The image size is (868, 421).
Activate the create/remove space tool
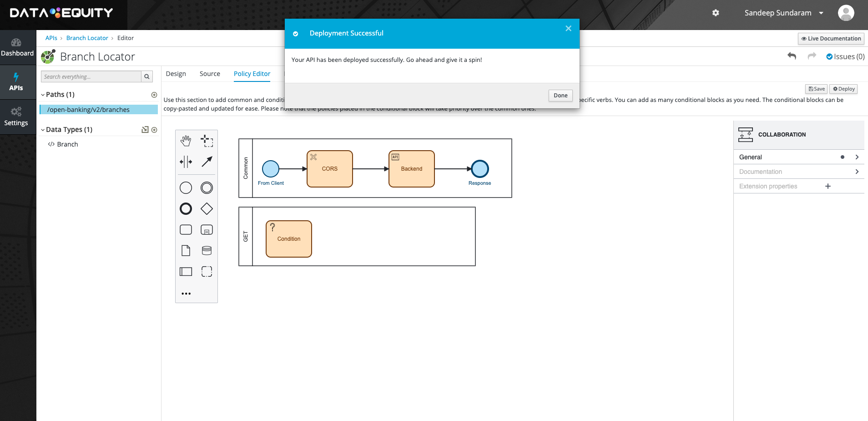click(x=186, y=162)
